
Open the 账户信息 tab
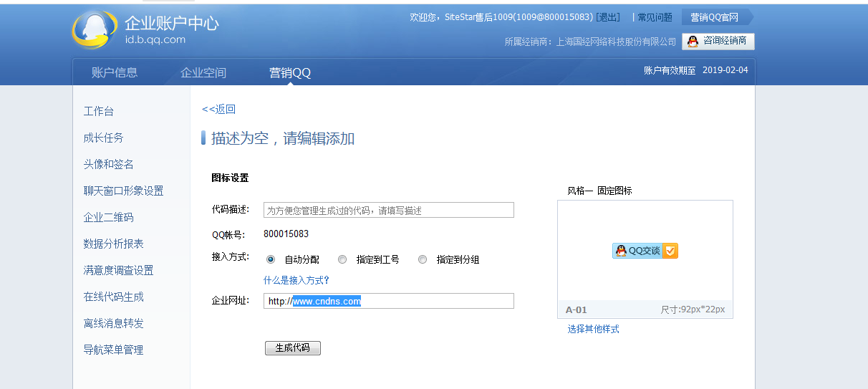pyautogui.click(x=115, y=72)
